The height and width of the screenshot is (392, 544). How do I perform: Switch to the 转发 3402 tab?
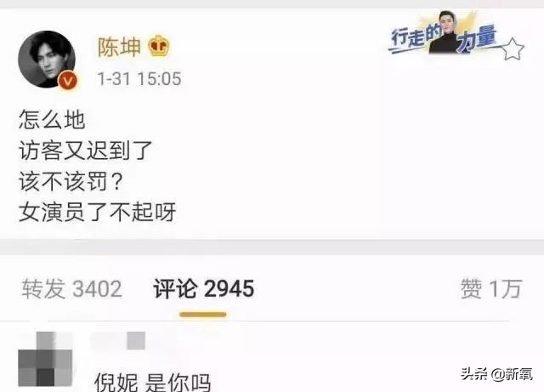click(71, 289)
